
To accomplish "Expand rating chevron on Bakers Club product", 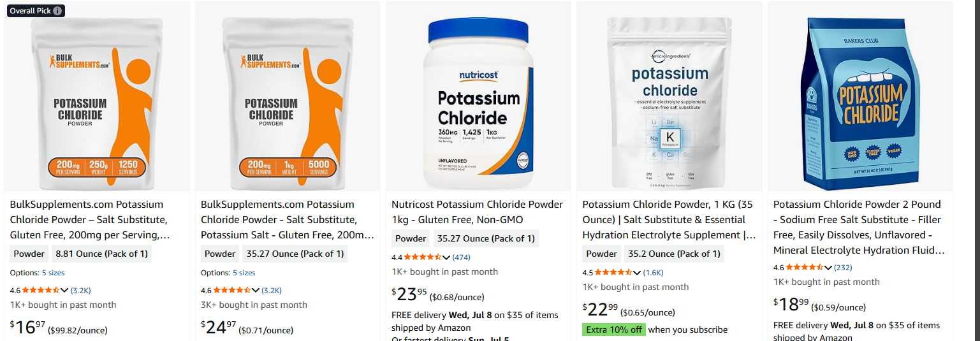I will (x=828, y=268).
